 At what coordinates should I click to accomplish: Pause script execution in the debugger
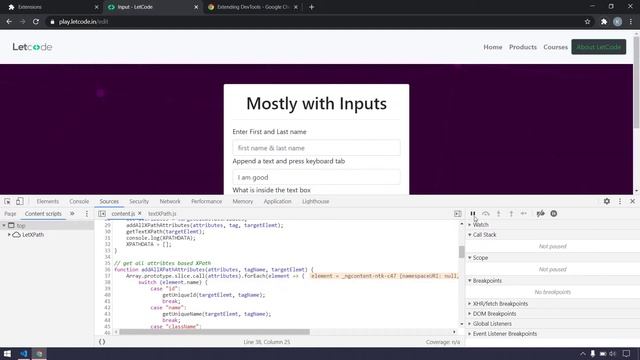pos(473,213)
